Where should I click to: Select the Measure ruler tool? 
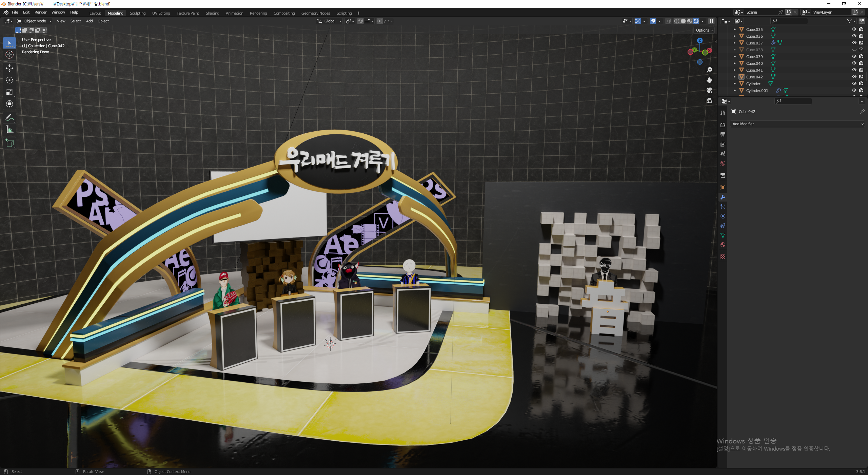click(x=9, y=130)
